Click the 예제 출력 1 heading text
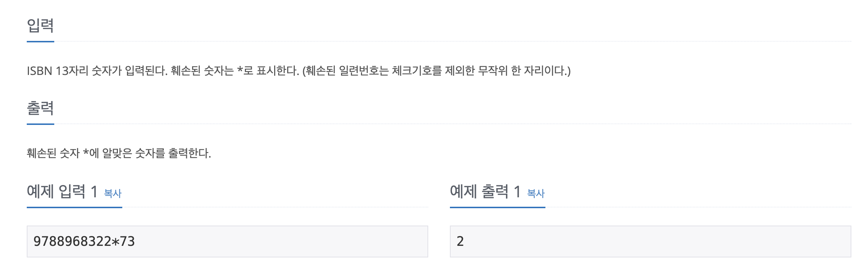Screen dimensions: 868x273 [x=485, y=192]
